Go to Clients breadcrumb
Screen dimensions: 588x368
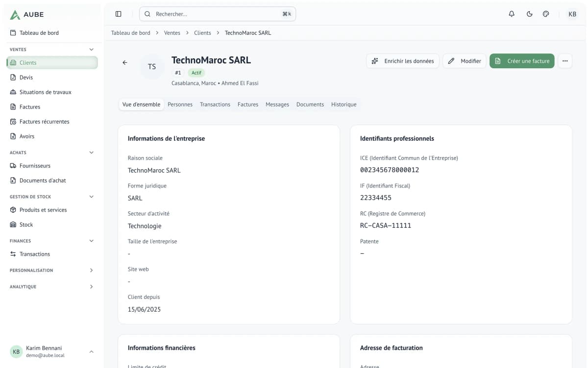(x=202, y=33)
